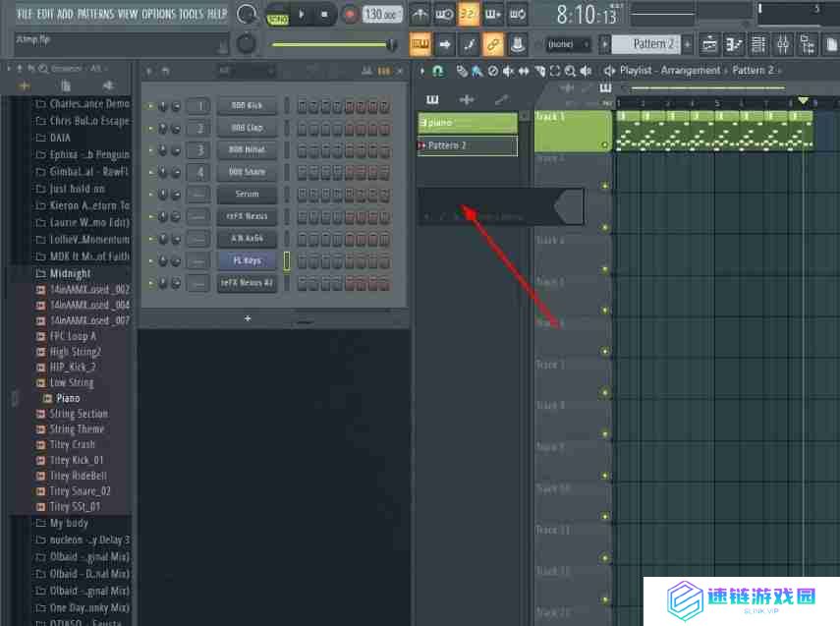
Task: Stop playback with the Stop button
Action: 324,15
